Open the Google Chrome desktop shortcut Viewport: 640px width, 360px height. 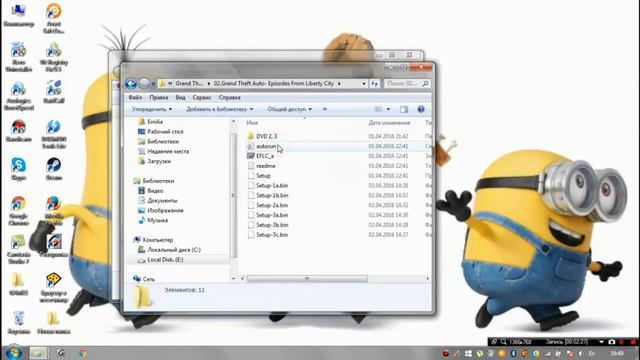[18, 211]
